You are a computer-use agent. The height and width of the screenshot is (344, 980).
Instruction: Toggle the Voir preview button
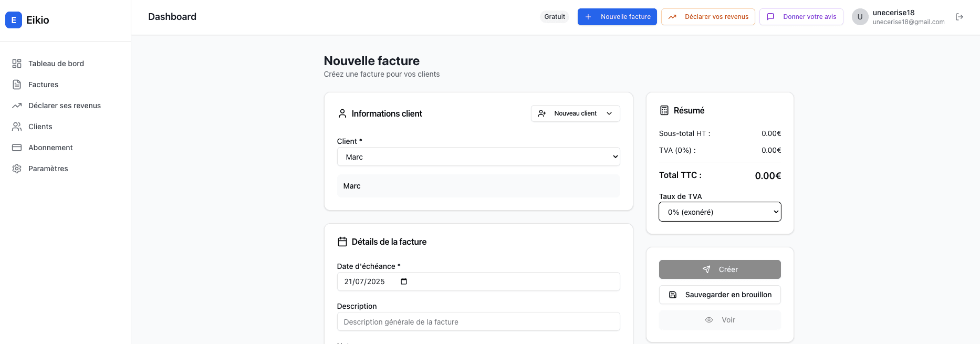tap(720, 320)
